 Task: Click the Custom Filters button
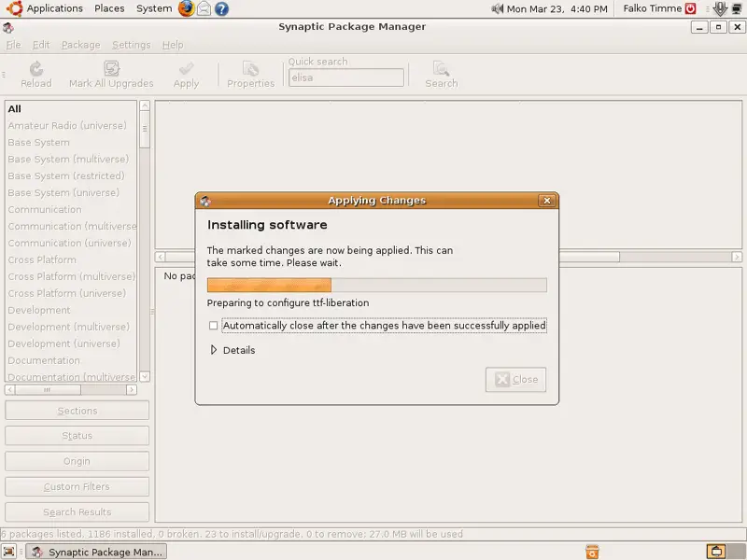pyautogui.click(x=78, y=486)
